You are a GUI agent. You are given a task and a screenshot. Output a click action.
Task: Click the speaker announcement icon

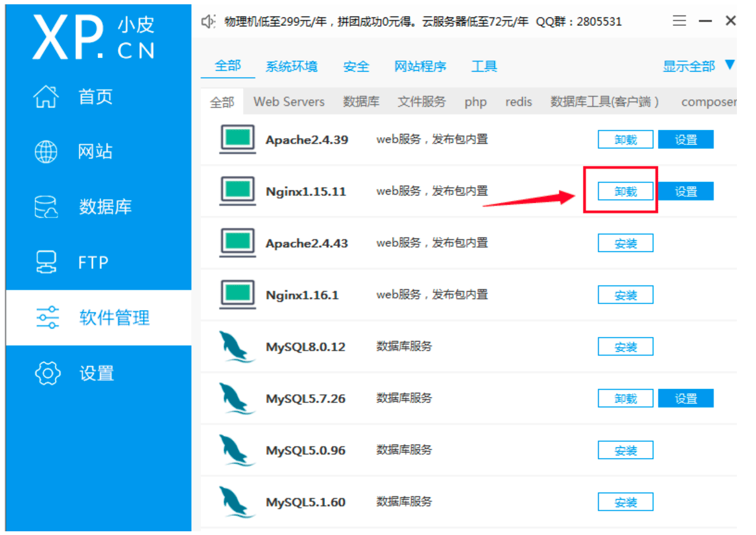(x=208, y=22)
